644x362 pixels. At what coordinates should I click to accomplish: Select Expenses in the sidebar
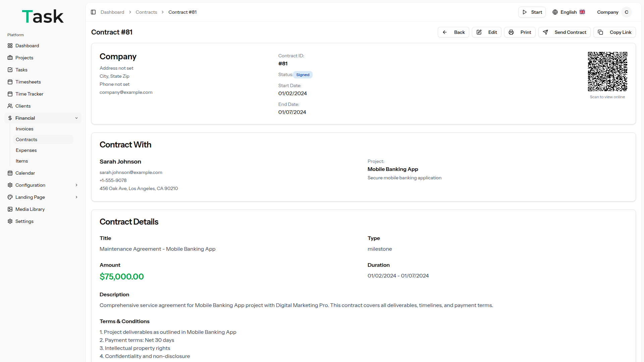click(x=26, y=150)
